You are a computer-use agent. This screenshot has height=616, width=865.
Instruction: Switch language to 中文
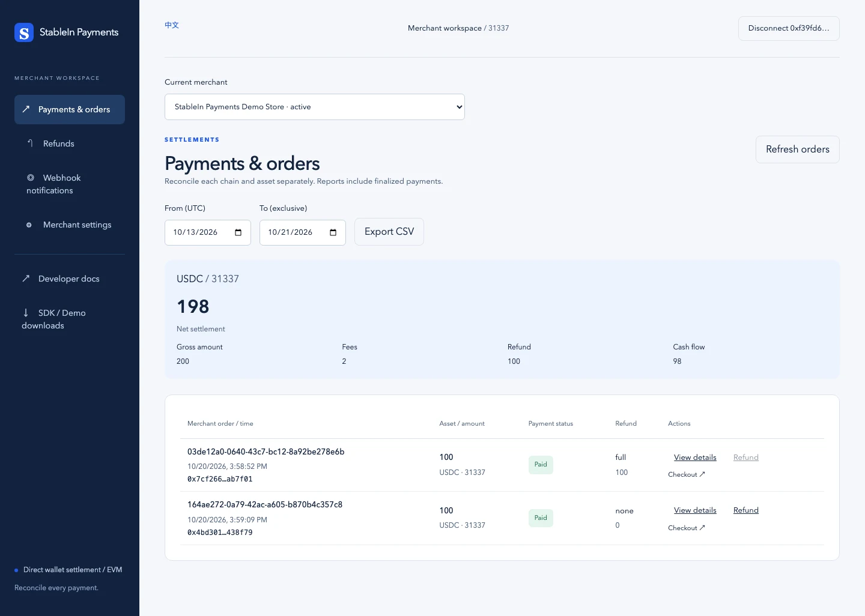[x=172, y=25]
